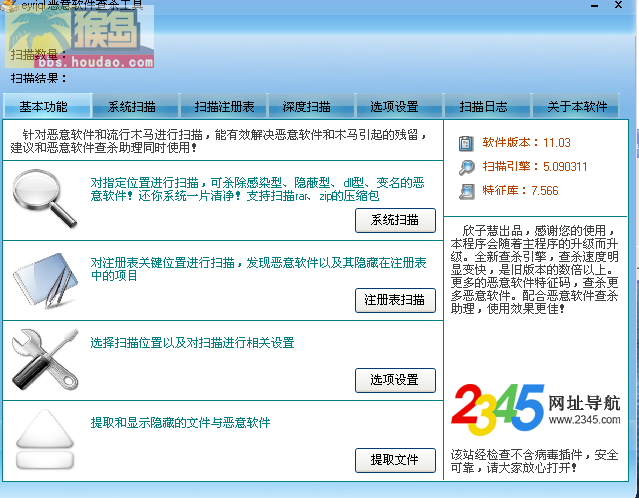
Task: Click the magnifying glass scan icon
Action: (x=44, y=198)
